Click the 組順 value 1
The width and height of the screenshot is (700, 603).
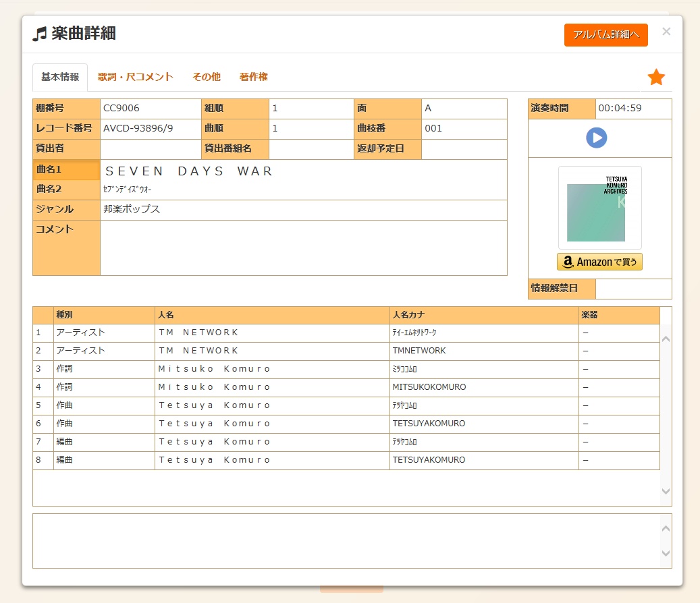click(x=275, y=109)
